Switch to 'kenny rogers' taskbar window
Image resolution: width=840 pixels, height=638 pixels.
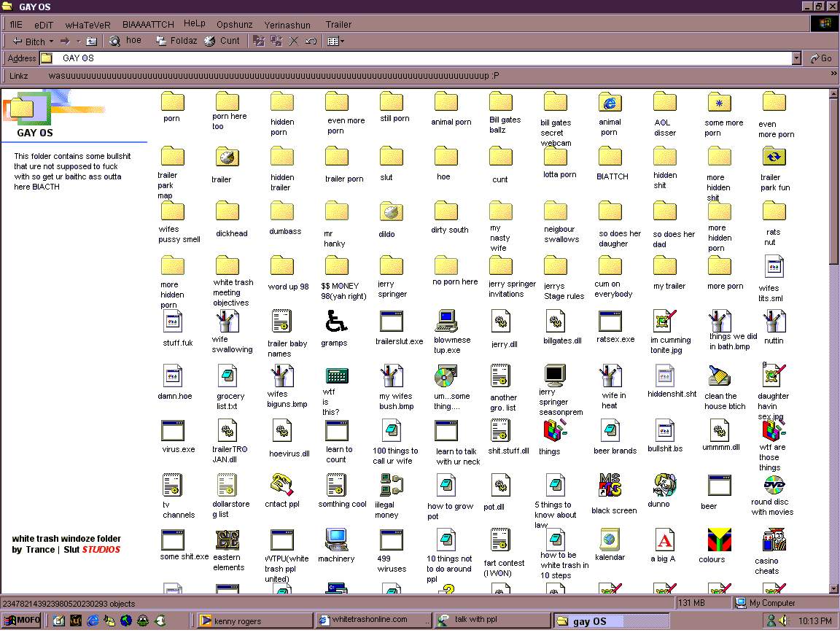254,621
